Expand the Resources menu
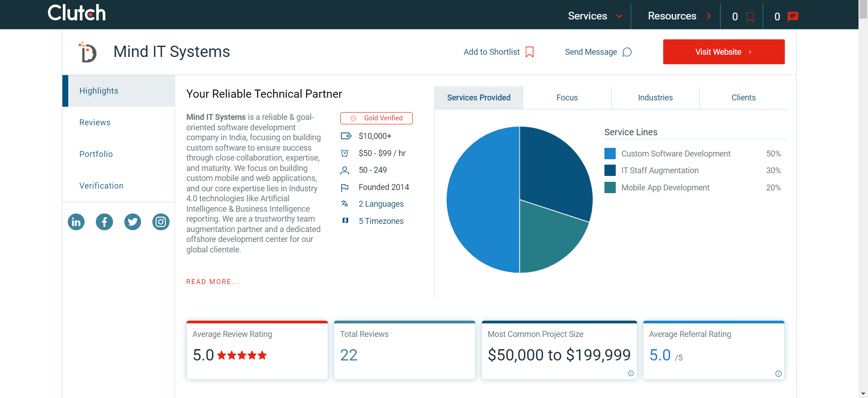The image size is (868, 398). (x=679, y=16)
